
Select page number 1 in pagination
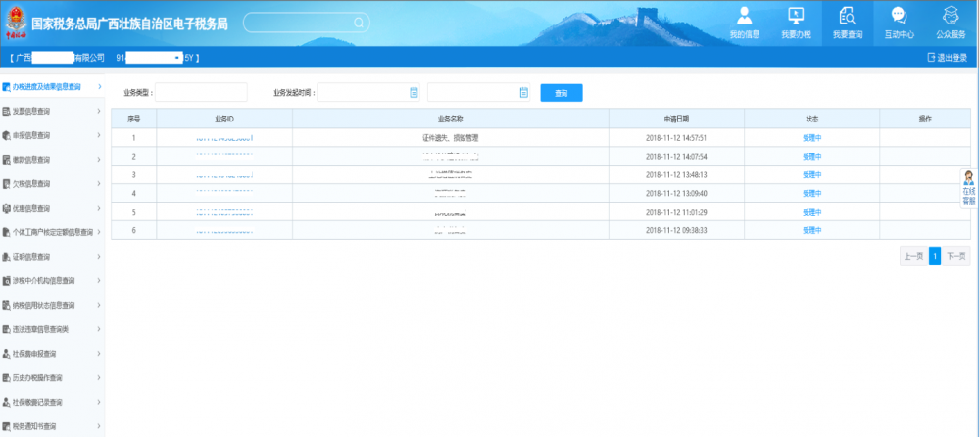click(935, 256)
